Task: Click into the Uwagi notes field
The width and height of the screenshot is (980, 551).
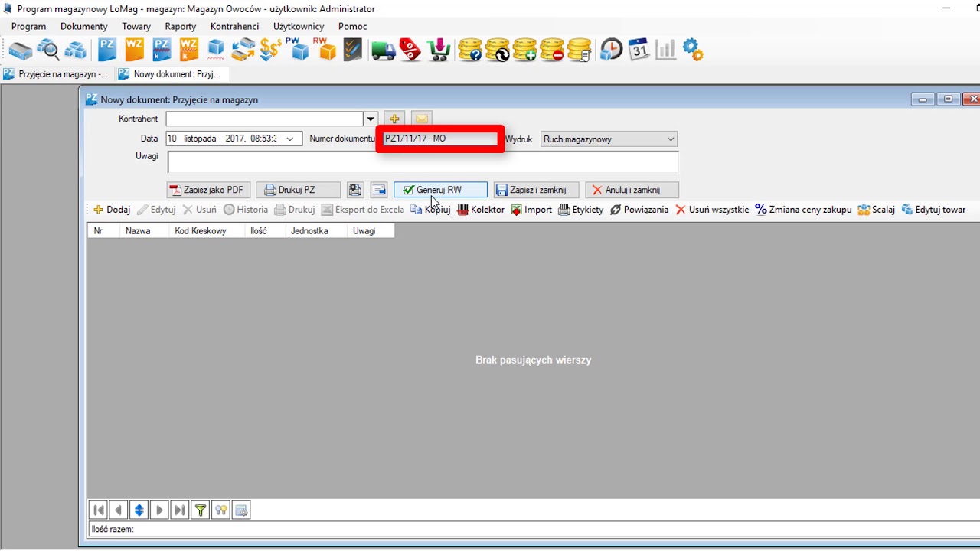Action: coord(423,162)
